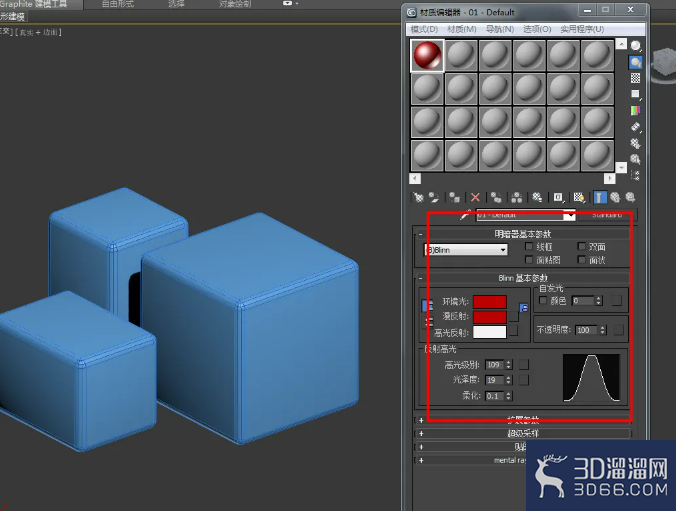Image resolution: width=676 pixels, height=511 pixels.
Task: Click Put Material to Scene icon
Action: pyautogui.click(x=434, y=198)
